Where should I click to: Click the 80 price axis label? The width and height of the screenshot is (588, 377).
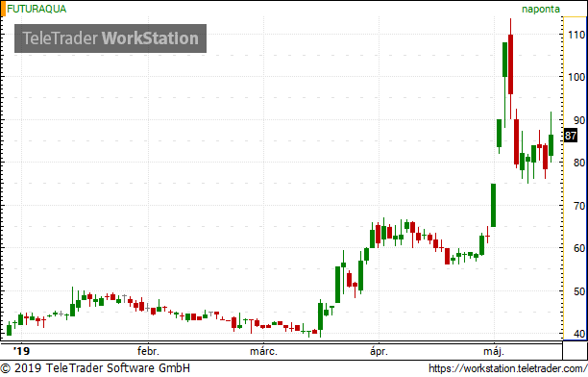pos(579,163)
